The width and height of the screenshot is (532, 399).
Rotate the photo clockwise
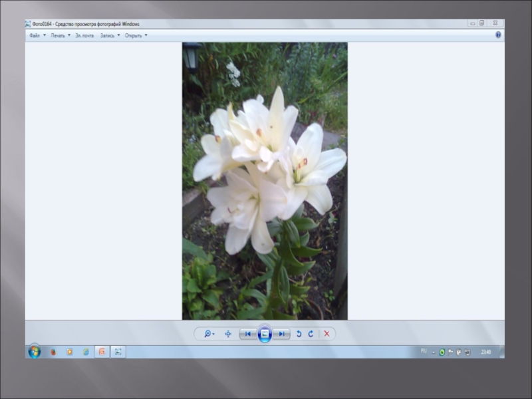pyautogui.click(x=311, y=334)
